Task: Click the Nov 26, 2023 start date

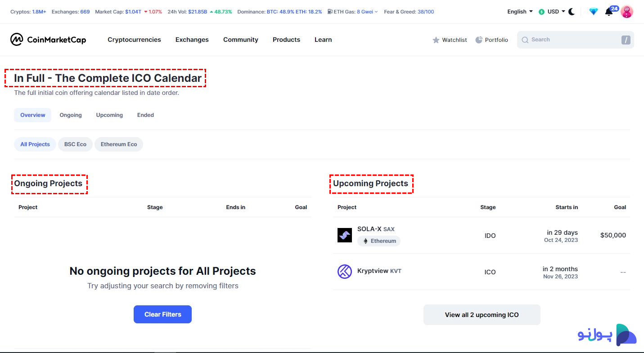Action: (560, 277)
